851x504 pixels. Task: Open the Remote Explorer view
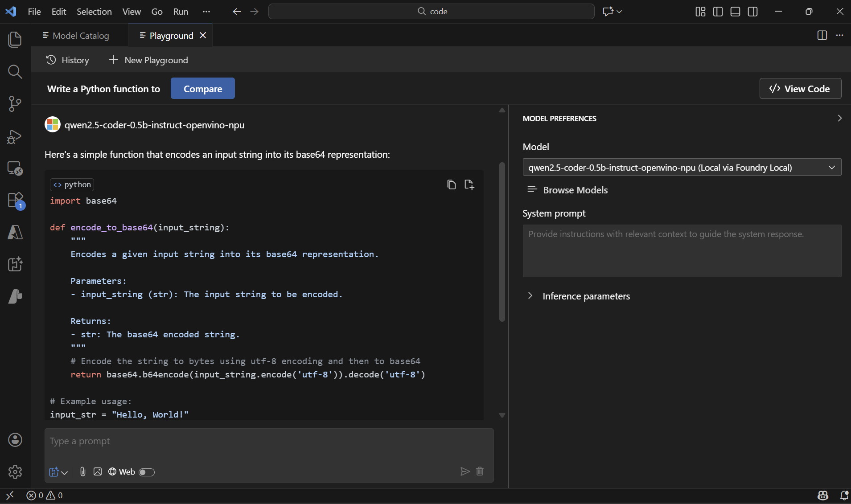click(15, 168)
